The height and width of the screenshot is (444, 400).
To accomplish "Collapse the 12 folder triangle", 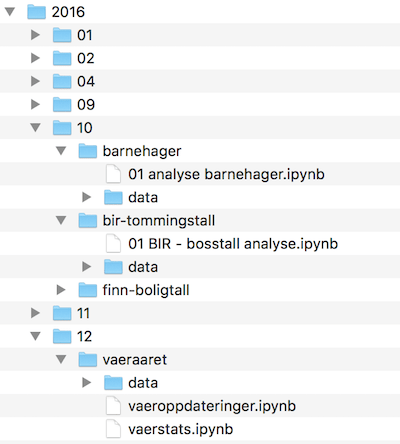I will (35, 336).
